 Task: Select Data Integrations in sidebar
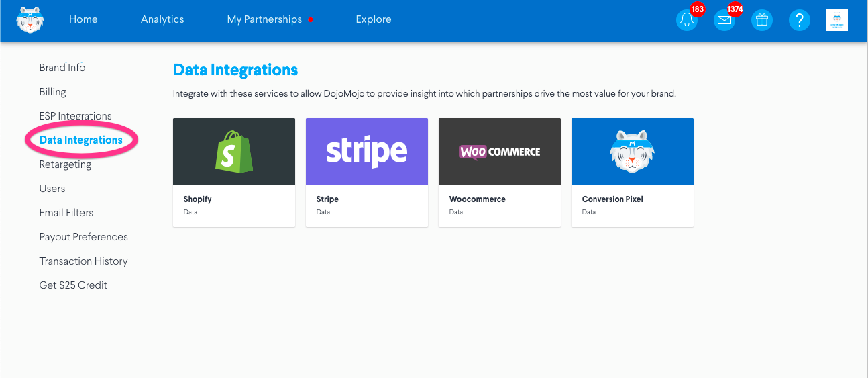pos(81,140)
